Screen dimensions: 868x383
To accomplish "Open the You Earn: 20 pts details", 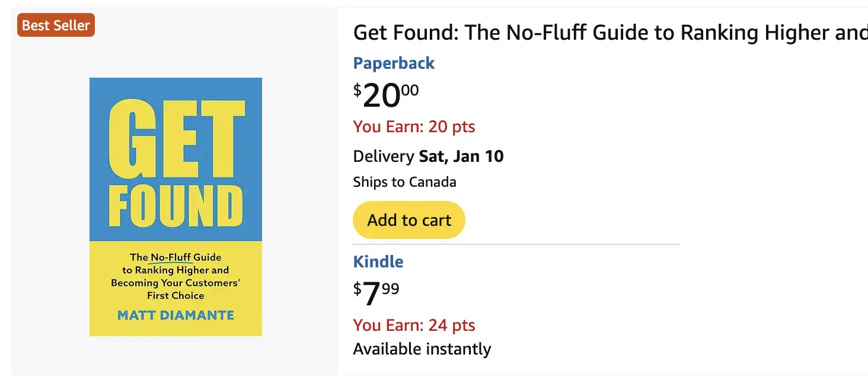I will 414,126.
